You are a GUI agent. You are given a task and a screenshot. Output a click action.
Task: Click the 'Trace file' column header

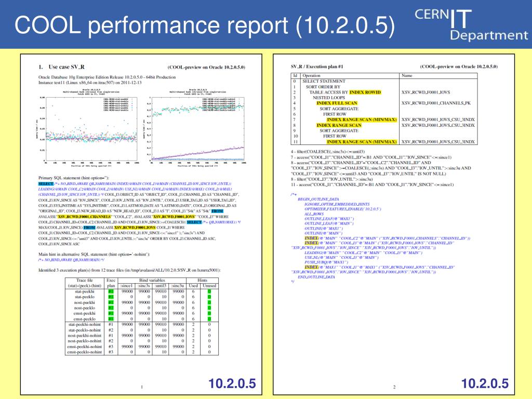tap(85, 280)
